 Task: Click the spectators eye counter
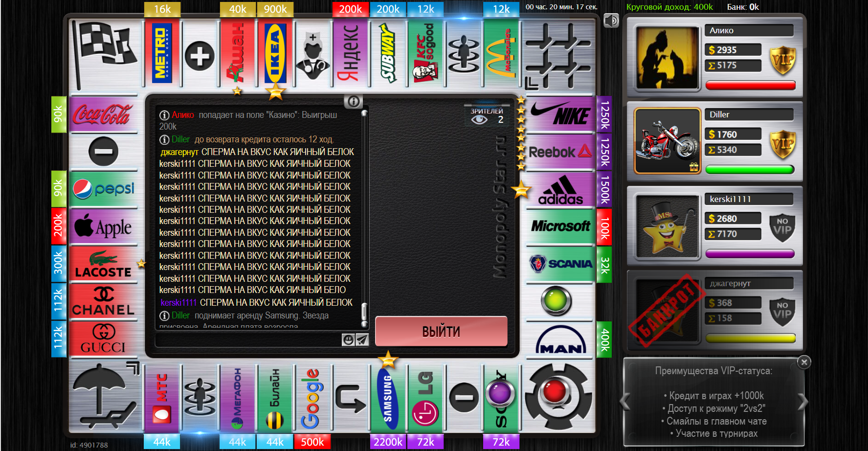click(487, 116)
